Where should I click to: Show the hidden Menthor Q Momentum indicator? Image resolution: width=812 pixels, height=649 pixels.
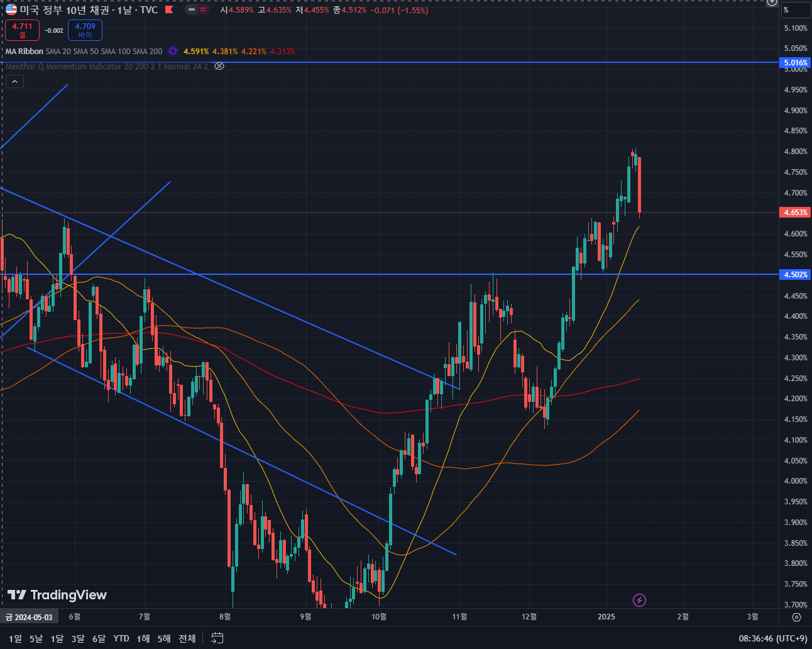tap(219, 66)
